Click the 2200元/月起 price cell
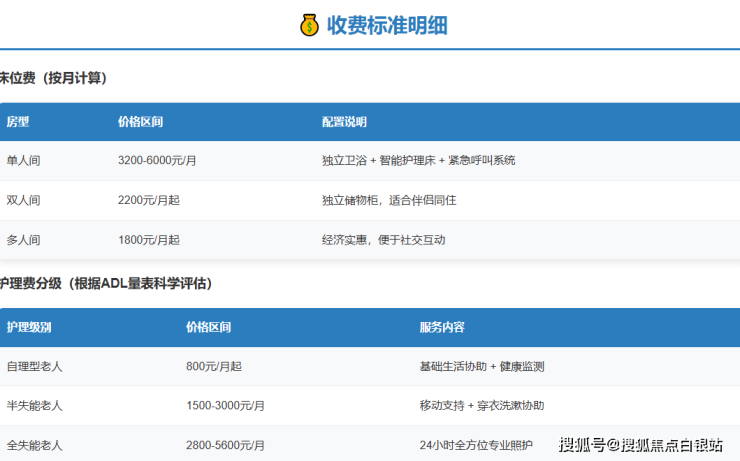Image resolution: width=740 pixels, height=461 pixels. click(149, 200)
